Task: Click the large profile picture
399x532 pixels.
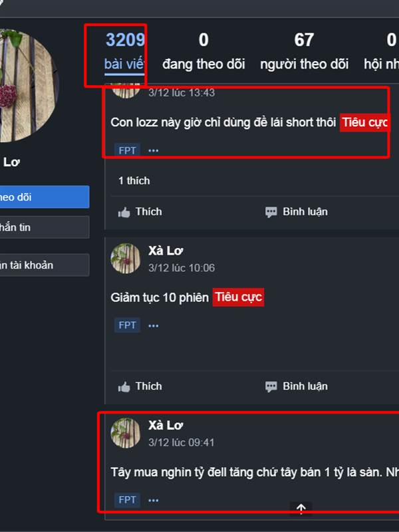Action: 29,86
